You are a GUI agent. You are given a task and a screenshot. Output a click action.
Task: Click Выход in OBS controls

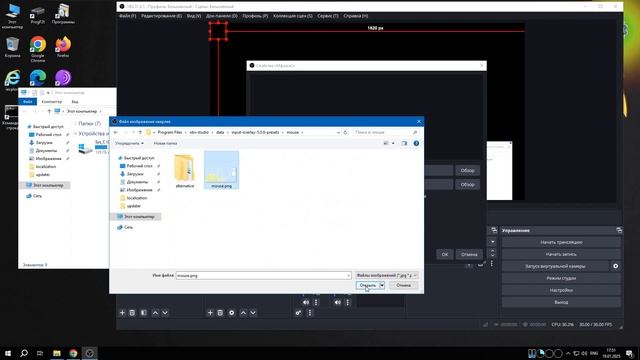pos(561,302)
